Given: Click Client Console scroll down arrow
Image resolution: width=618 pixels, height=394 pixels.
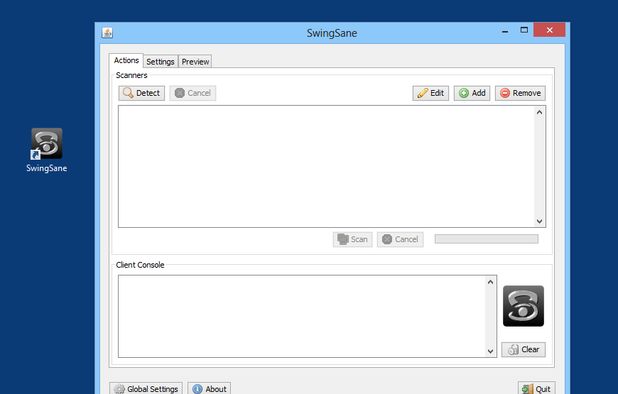Looking at the screenshot, I should point(490,351).
